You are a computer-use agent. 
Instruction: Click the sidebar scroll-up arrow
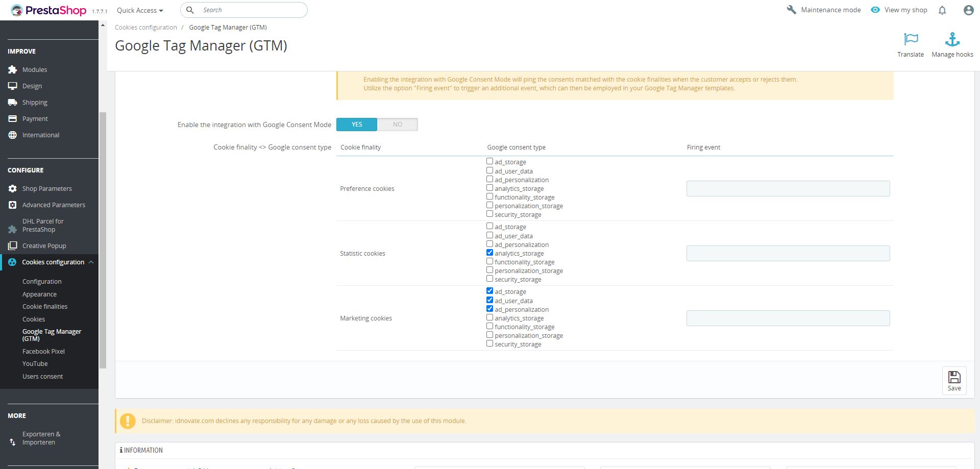103,25
